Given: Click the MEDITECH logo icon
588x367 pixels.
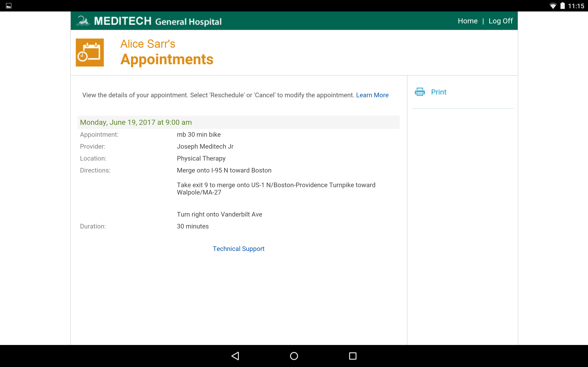Looking at the screenshot, I should 83,21.
